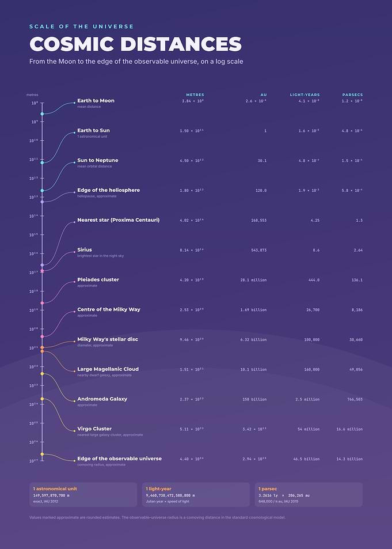Click the "543,873" AU value for Sirius
392x549 pixels.
[x=258, y=250]
